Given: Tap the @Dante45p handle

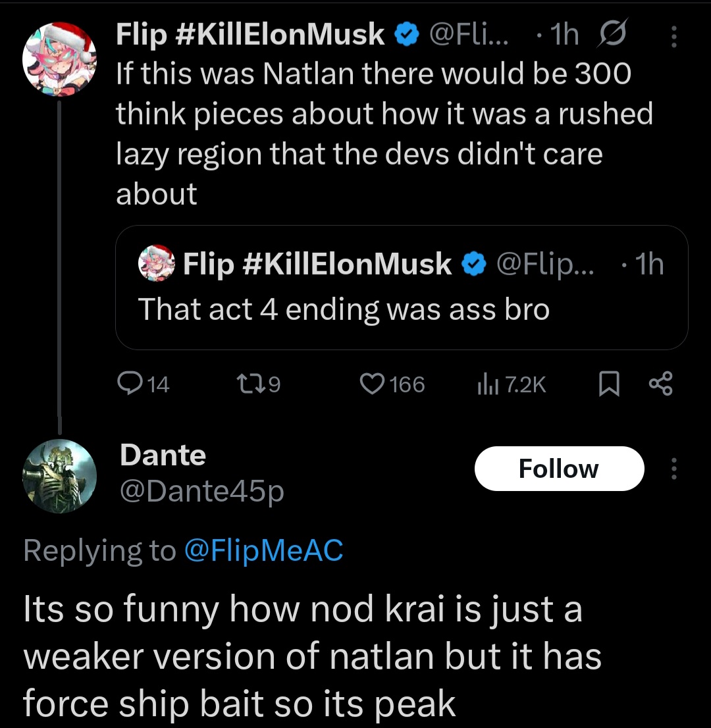Looking at the screenshot, I should coord(201,491).
